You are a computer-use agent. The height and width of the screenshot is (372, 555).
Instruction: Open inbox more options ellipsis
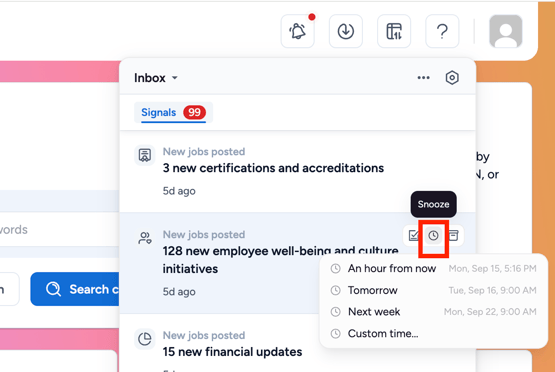[423, 78]
